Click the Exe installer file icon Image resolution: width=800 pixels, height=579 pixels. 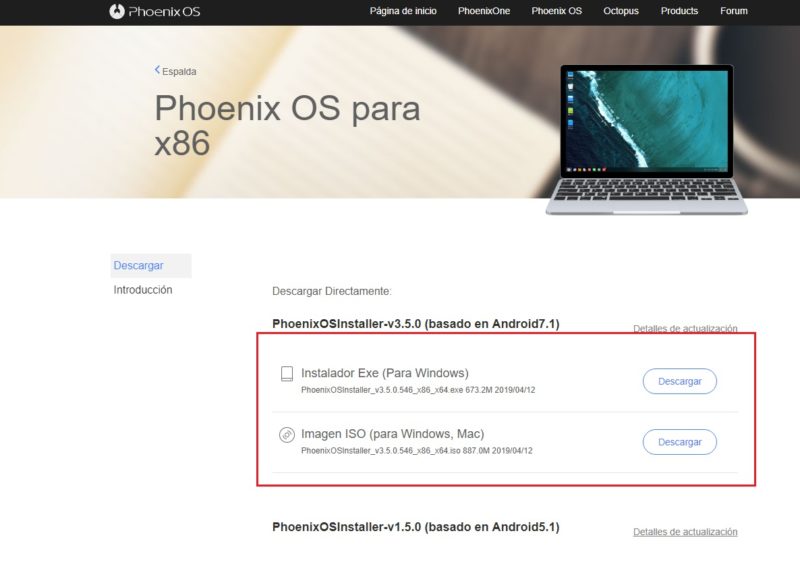(287, 374)
